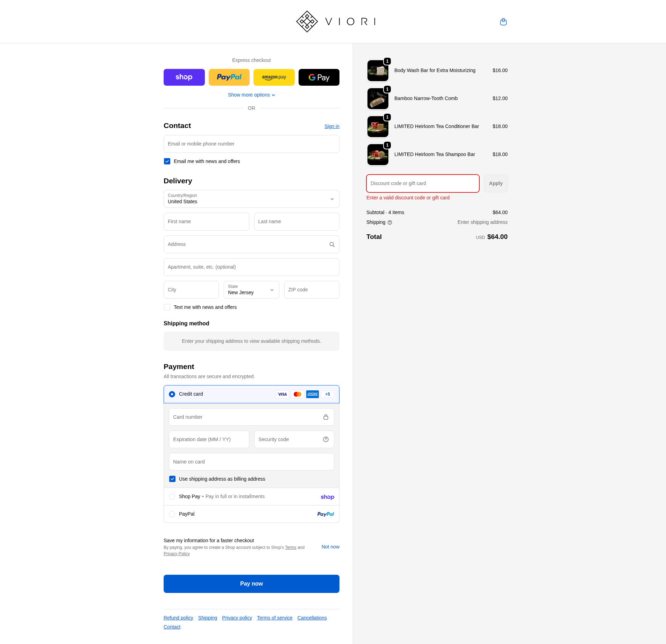Open the Country/Region dropdown

pos(251,199)
